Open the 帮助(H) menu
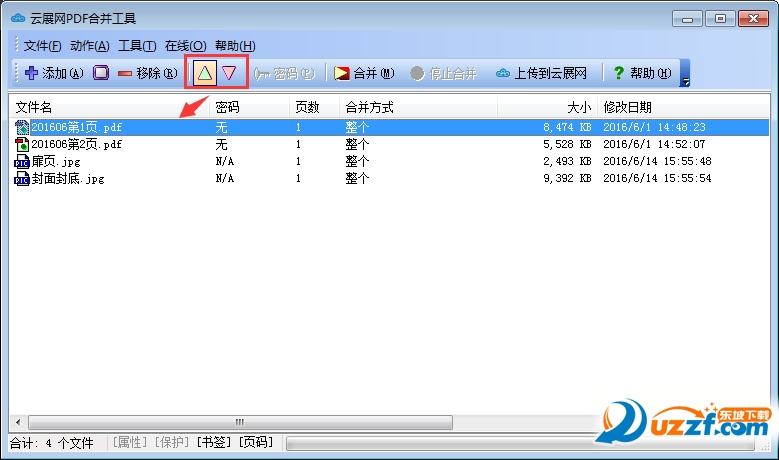779x460 pixels. tap(235, 46)
